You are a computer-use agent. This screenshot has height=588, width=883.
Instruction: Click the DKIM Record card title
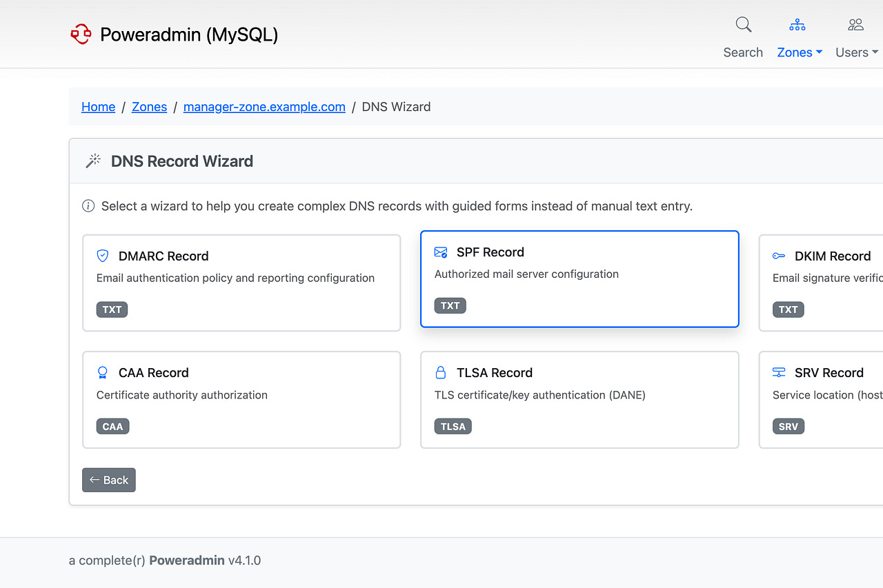point(833,256)
